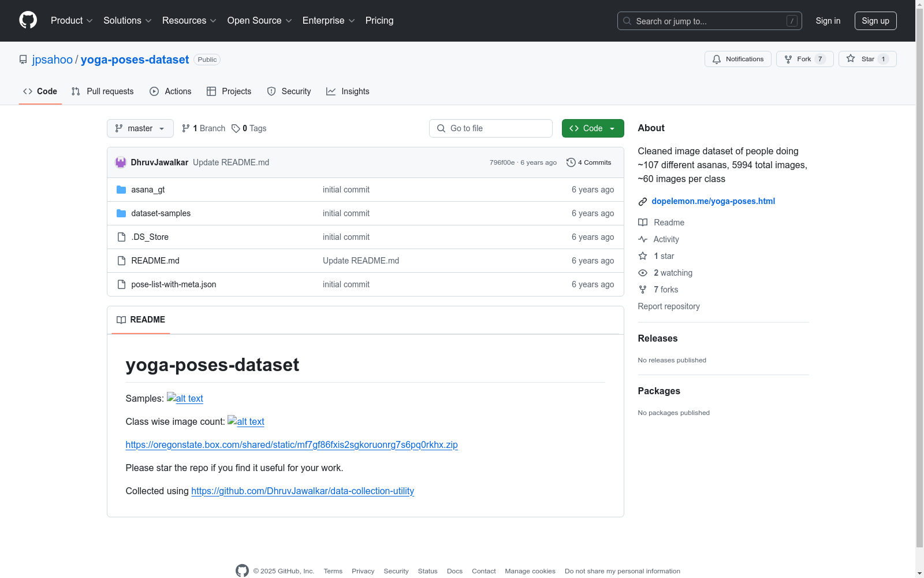Open the Enterprise dropdown
The image size is (924, 578).
329,21
